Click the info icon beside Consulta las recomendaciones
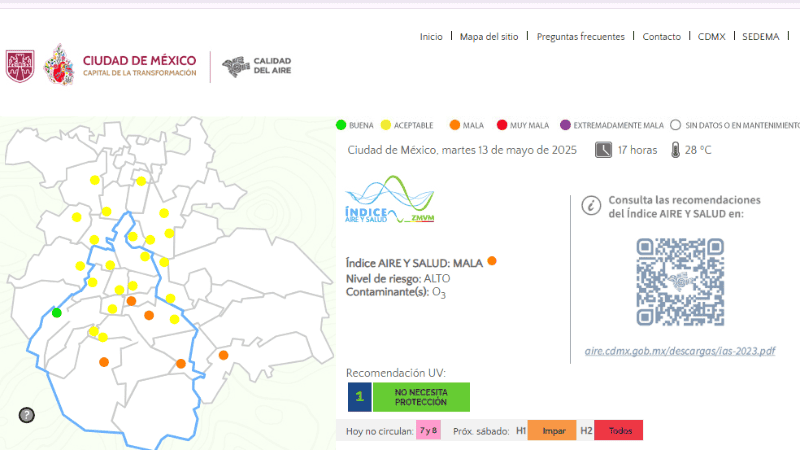The width and height of the screenshot is (800, 450). pyautogui.click(x=591, y=206)
